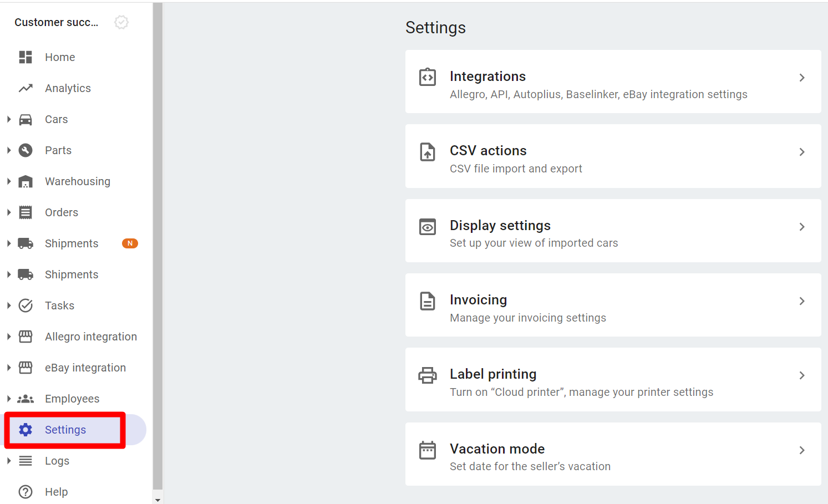Click the Home dashboard icon
This screenshot has width=828, height=504.
26,57
